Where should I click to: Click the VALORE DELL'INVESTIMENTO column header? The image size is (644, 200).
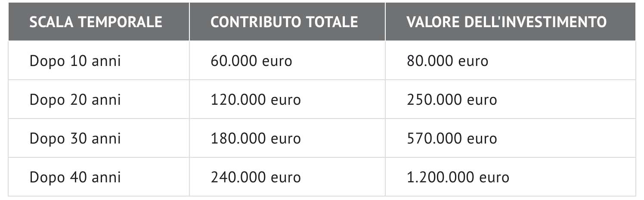(506, 22)
